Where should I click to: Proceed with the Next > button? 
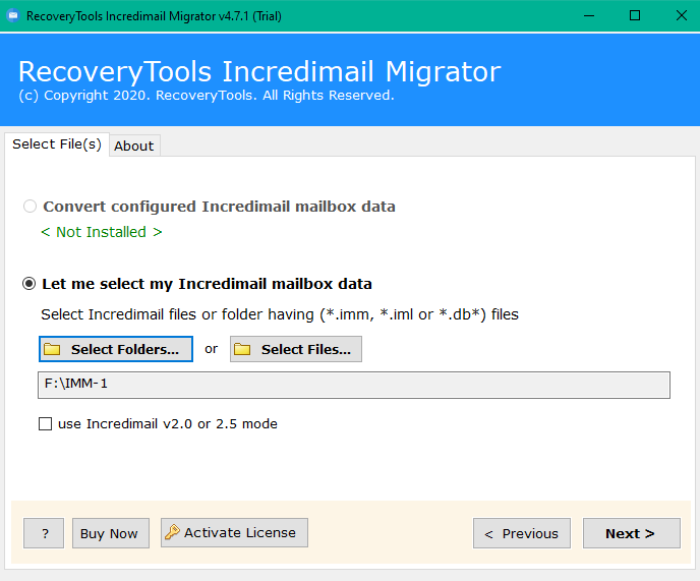(632, 533)
